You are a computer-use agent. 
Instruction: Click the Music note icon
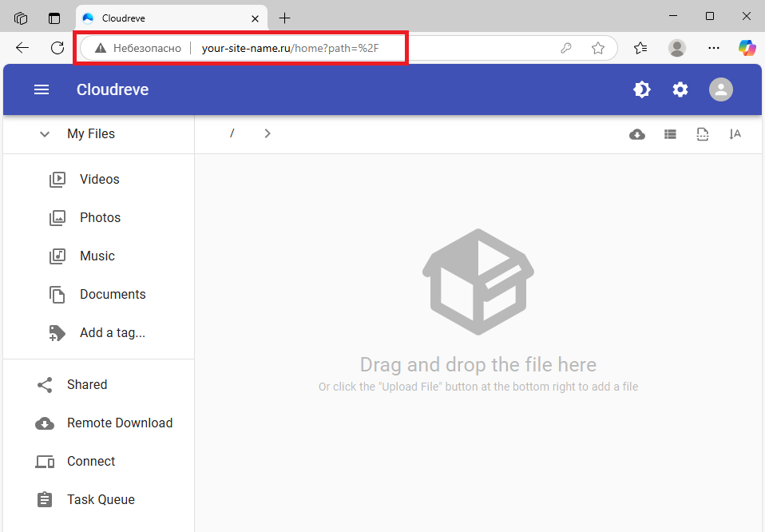point(57,256)
